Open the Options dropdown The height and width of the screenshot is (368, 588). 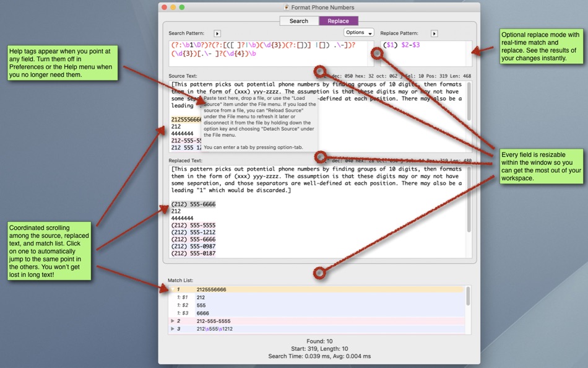tap(358, 33)
